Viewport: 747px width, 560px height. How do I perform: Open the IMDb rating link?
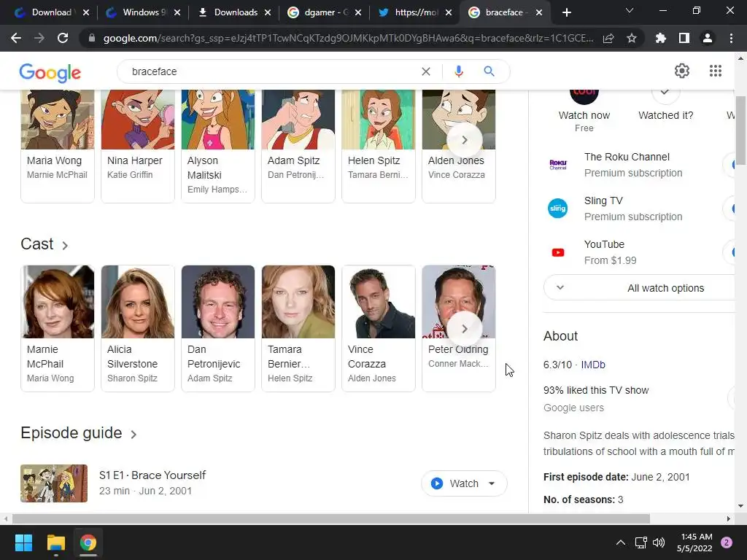pyautogui.click(x=592, y=365)
